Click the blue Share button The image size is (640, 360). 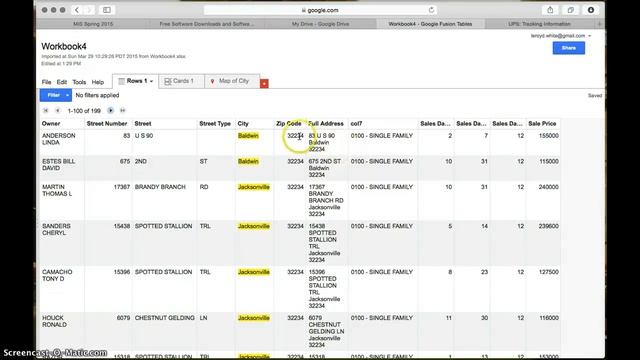(569, 48)
